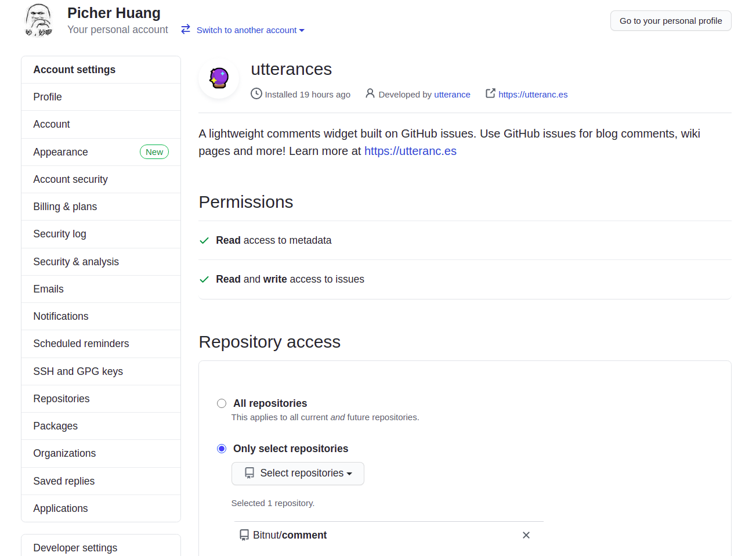Click Read and write access to issues text
756x556 pixels.
[290, 279]
